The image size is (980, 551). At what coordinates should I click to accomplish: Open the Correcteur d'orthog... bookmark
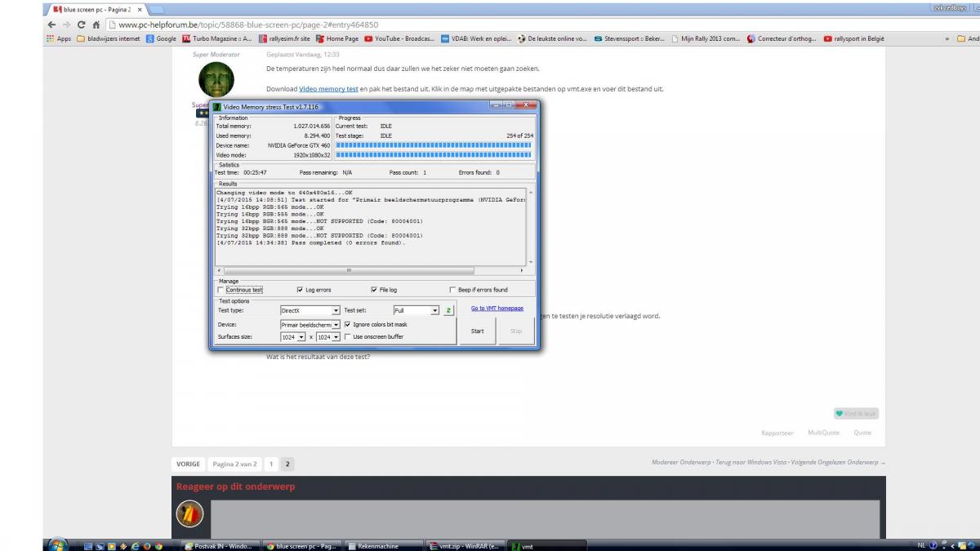[x=782, y=38]
